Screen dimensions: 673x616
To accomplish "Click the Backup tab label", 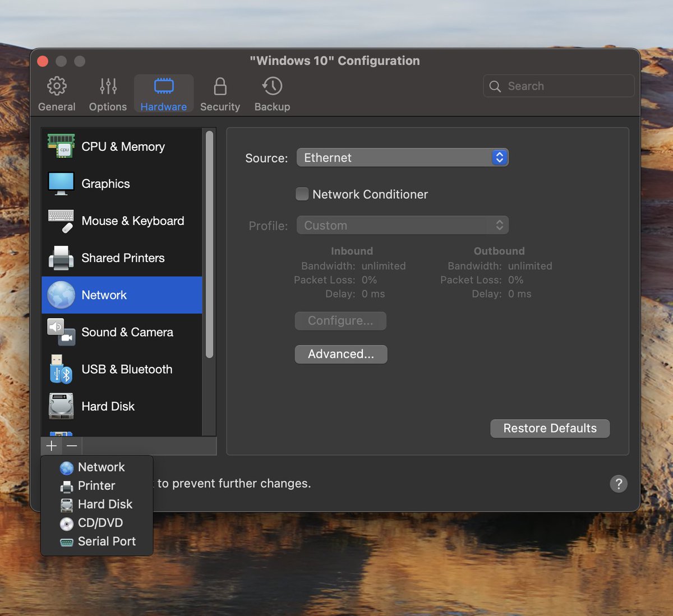I will tap(272, 107).
